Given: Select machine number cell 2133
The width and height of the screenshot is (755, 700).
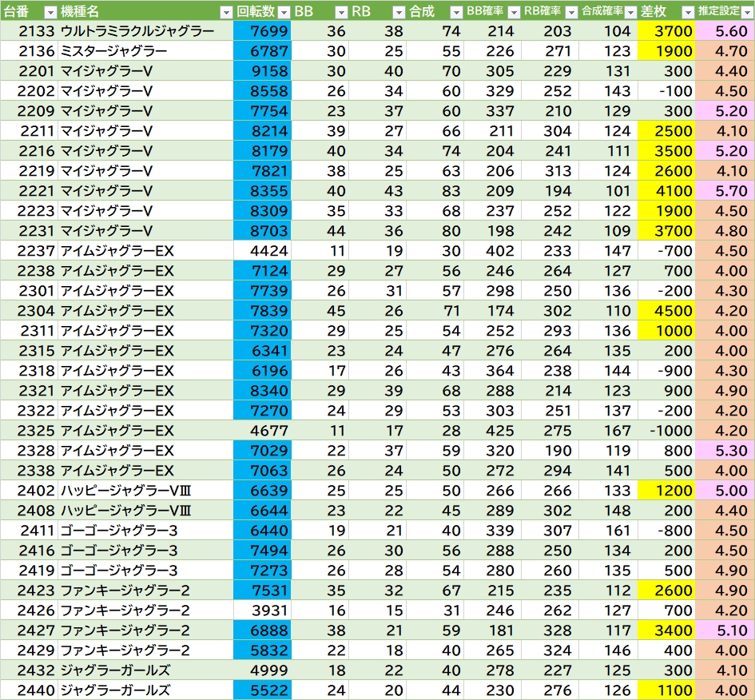Looking at the screenshot, I should 30,31.
